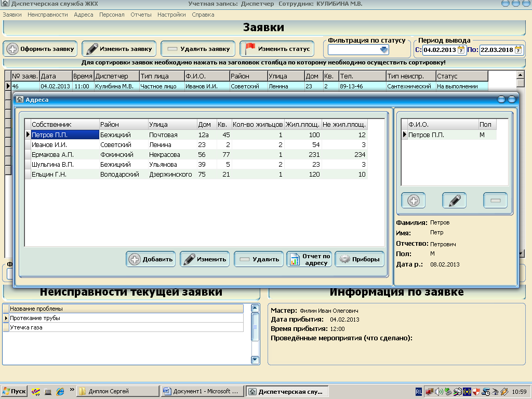This screenshot has width=532, height=399.
Task: Sort requests by the Диспетчер column header
Action: point(117,76)
